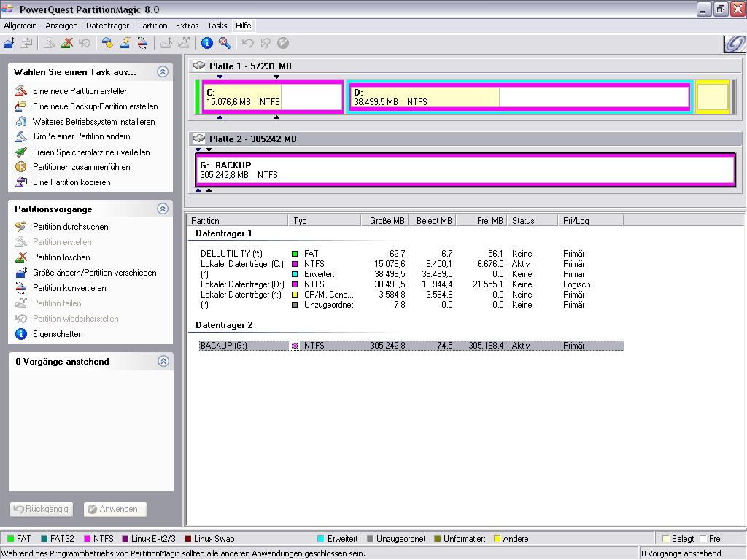Select the yellow partition block on Platte 1
Viewport: 747px width, 560px height.
(x=713, y=97)
